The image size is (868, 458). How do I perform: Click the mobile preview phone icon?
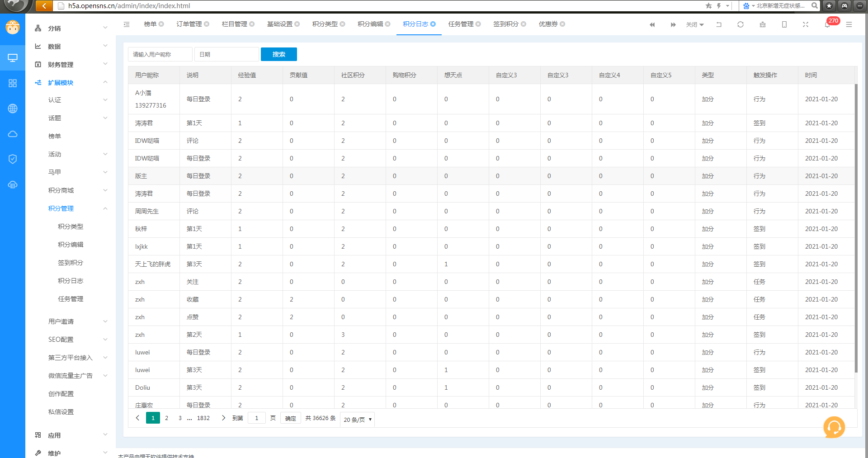pyautogui.click(x=784, y=24)
